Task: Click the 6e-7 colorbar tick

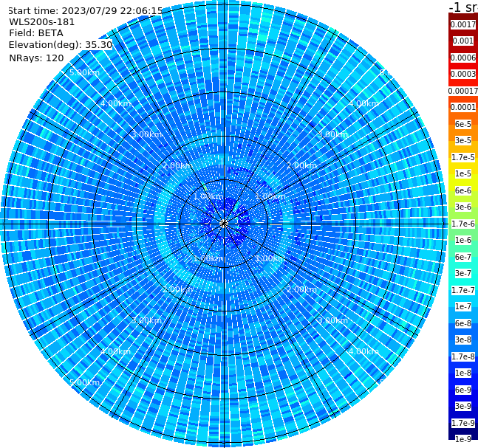Action: 463,257
